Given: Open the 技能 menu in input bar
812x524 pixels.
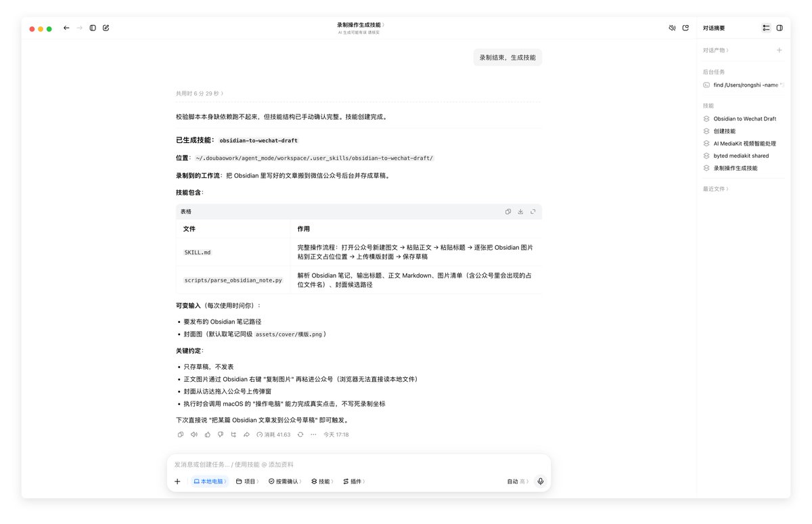Looking at the screenshot, I should pyautogui.click(x=321, y=481).
